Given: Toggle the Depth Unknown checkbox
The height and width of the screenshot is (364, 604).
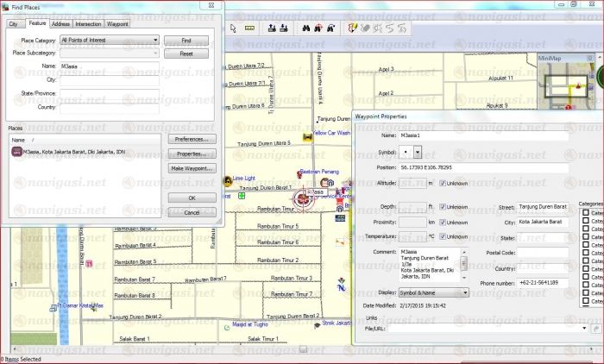Looking at the screenshot, I should (443, 207).
